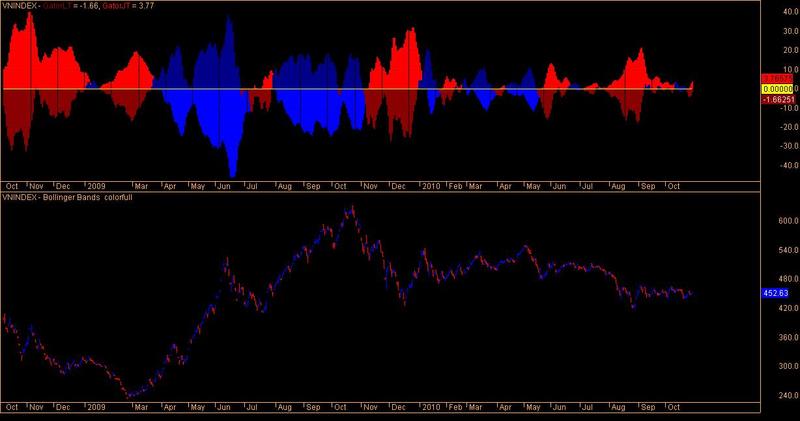Click the -20.0 tick on the Gator axis

[x=789, y=127]
